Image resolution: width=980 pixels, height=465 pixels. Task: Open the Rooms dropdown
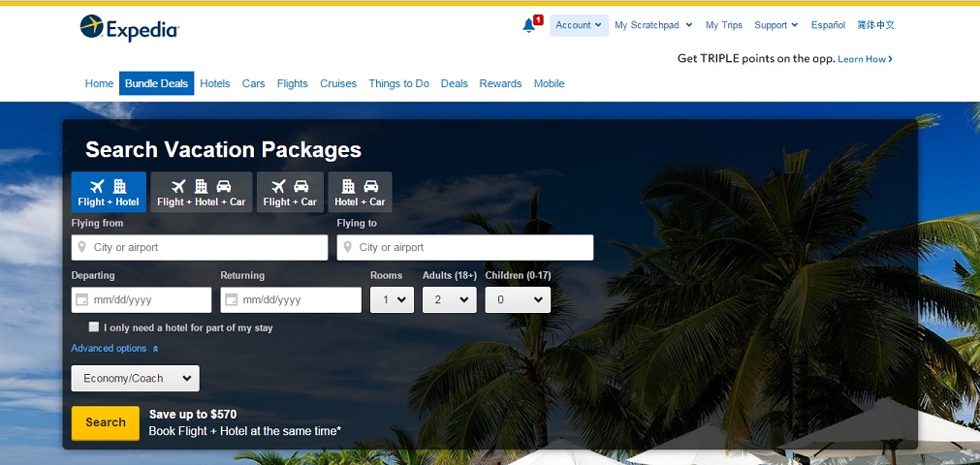click(x=392, y=300)
